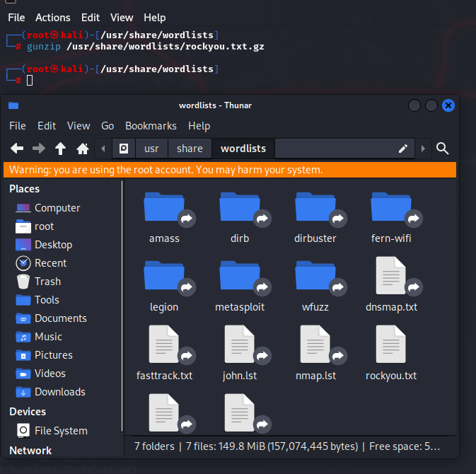Viewport: 476px width, 474px height.
Task: Open File System under Devices
Action: point(62,431)
